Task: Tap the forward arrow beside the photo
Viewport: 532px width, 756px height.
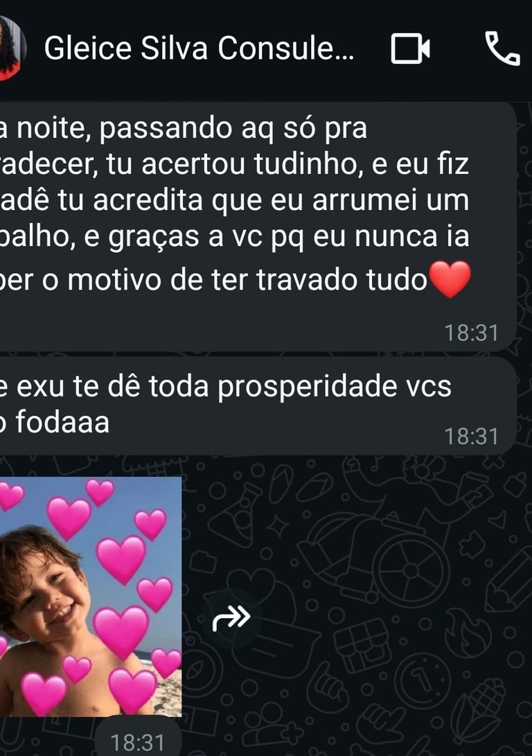Action: pos(231,618)
